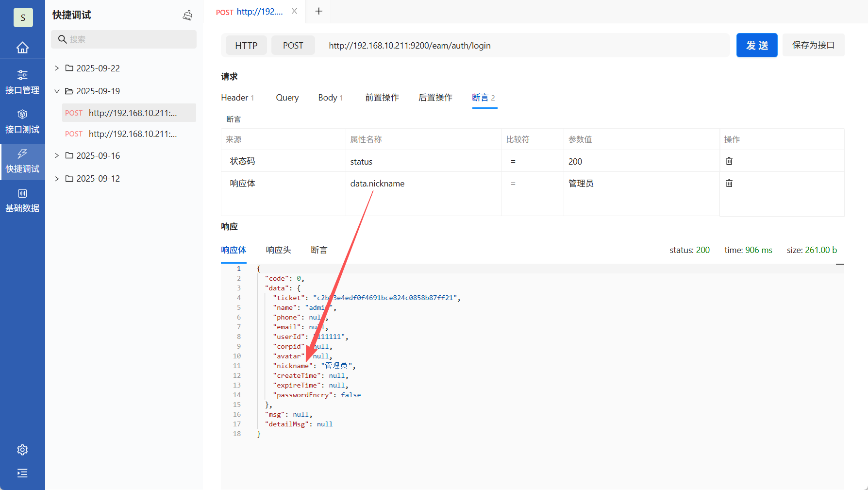Open the 后置操作 tab
Screen dimensions: 868x490
435,98
